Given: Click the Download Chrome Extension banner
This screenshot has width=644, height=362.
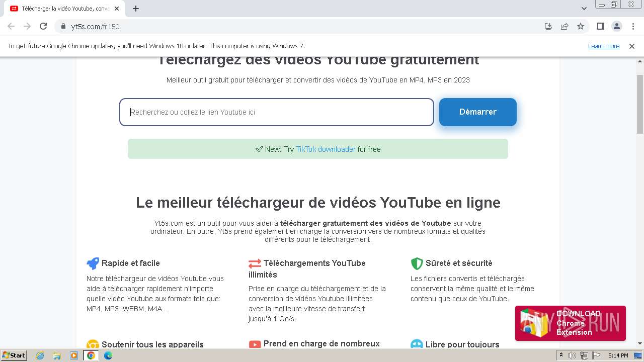Looking at the screenshot, I should [571, 323].
